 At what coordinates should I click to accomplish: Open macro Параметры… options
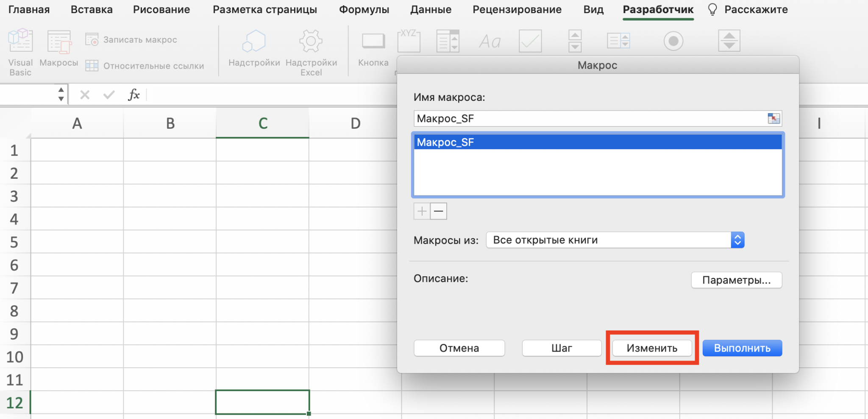(736, 280)
